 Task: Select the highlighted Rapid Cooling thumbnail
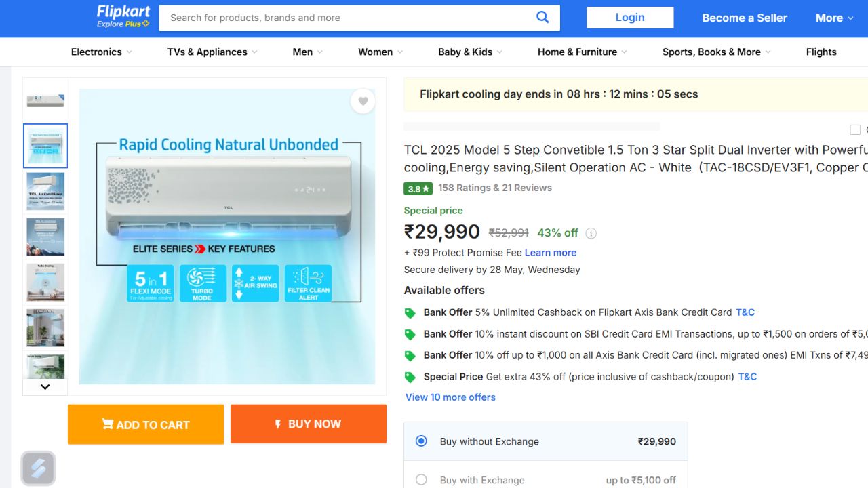[x=45, y=146]
